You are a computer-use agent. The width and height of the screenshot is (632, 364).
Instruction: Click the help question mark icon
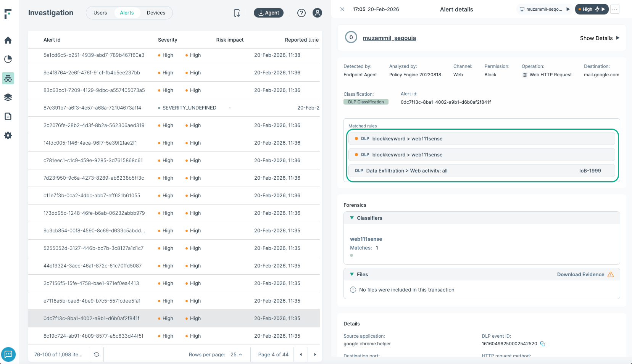pyautogui.click(x=301, y=13)
